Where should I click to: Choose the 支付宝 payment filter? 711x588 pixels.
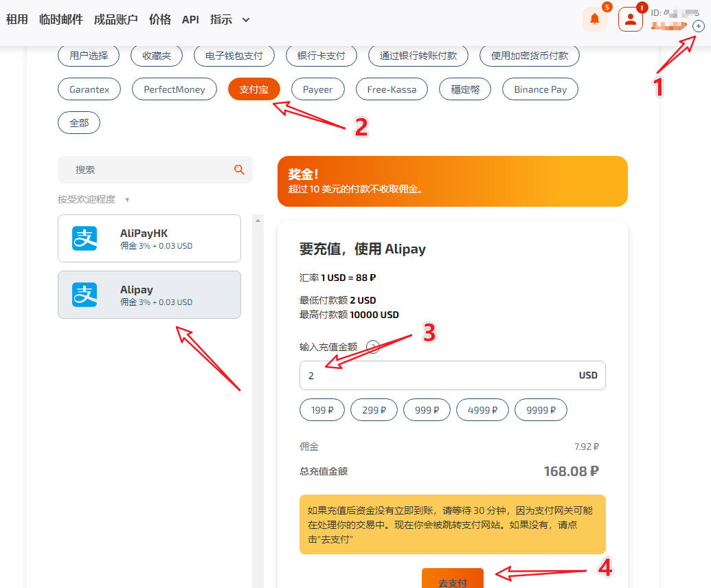click(254, 89)
